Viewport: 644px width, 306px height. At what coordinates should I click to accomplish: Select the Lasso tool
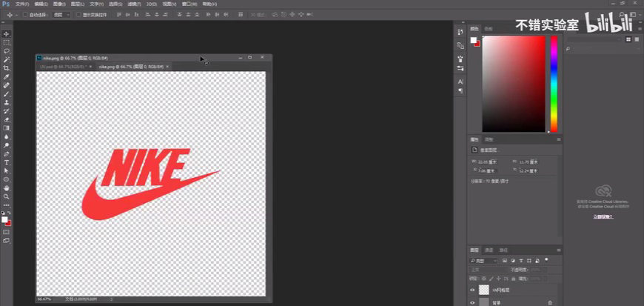click(x=7, y=51)
